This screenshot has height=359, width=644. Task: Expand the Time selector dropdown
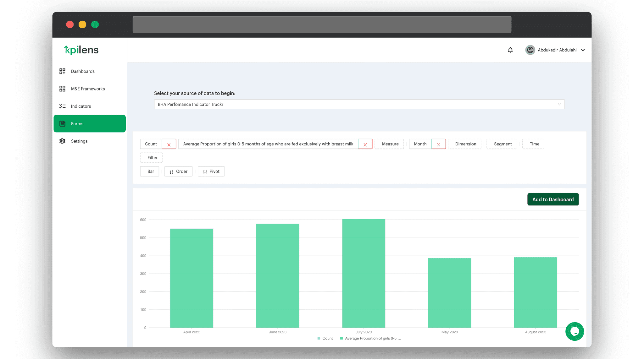534,144
